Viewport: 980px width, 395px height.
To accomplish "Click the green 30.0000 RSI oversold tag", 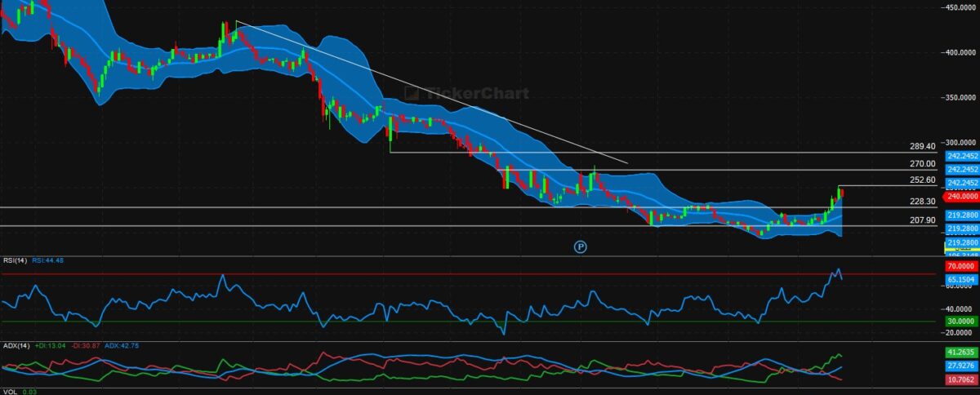I will (x=961, y=322).
